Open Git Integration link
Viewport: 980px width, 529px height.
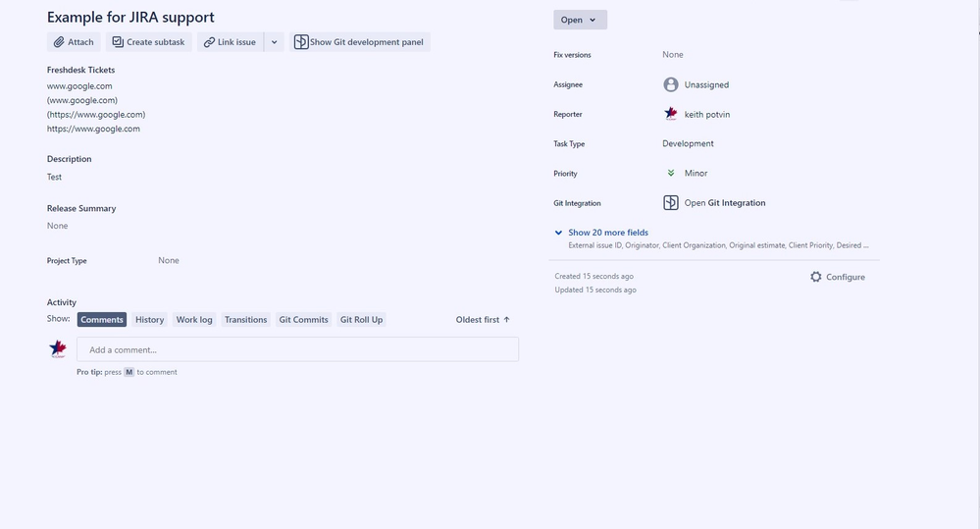click(725, 202)
